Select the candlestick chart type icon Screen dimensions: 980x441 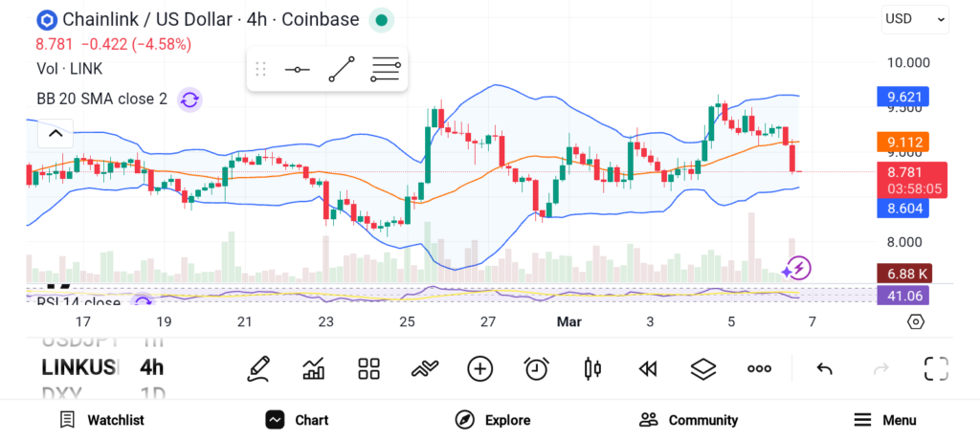point(592,368)
